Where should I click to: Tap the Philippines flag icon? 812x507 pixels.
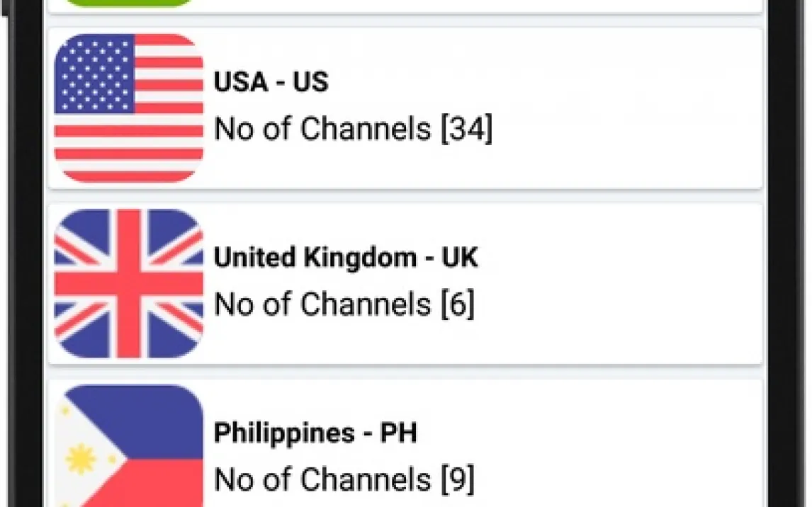point(128,448)
